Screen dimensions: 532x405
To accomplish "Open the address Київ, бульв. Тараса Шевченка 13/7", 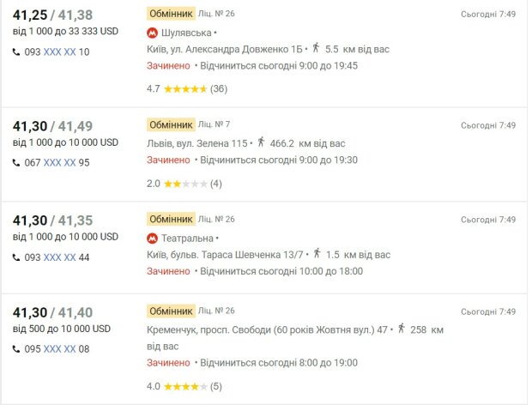I will click(225, 255).
